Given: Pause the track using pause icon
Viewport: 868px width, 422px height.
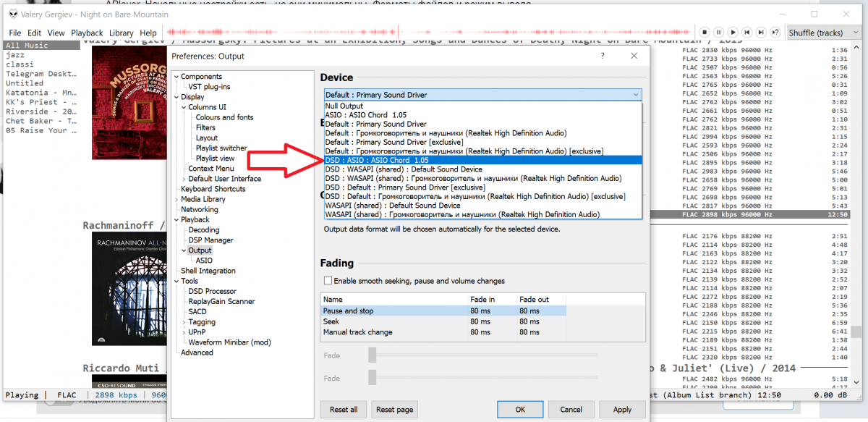Looking at the screenshot, I should [x=718, y=33].
